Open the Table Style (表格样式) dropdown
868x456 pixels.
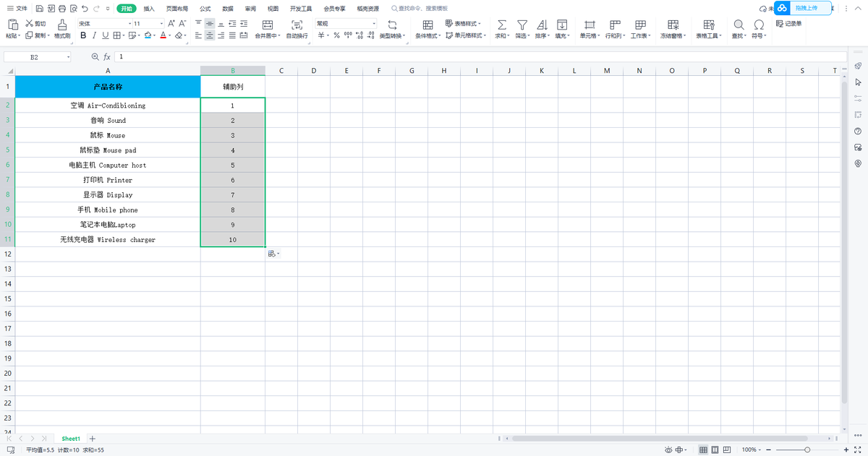463,24
